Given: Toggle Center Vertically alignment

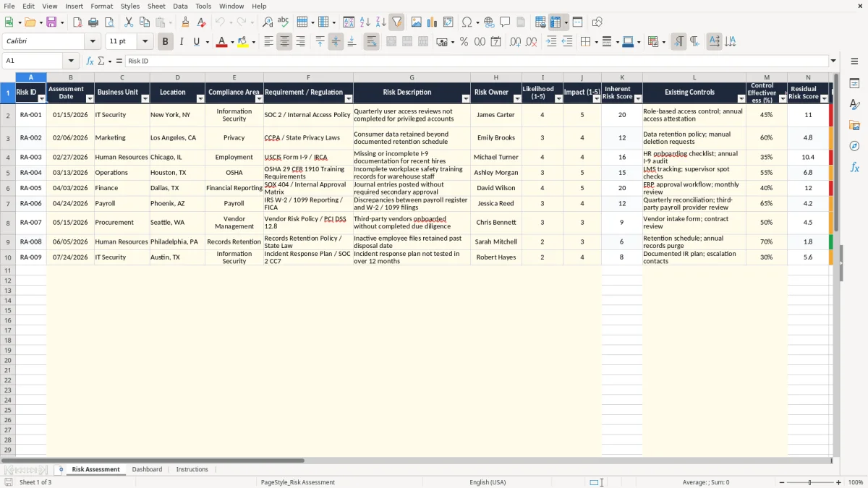Looking at the screenshot, I should [x=336, y=42].
